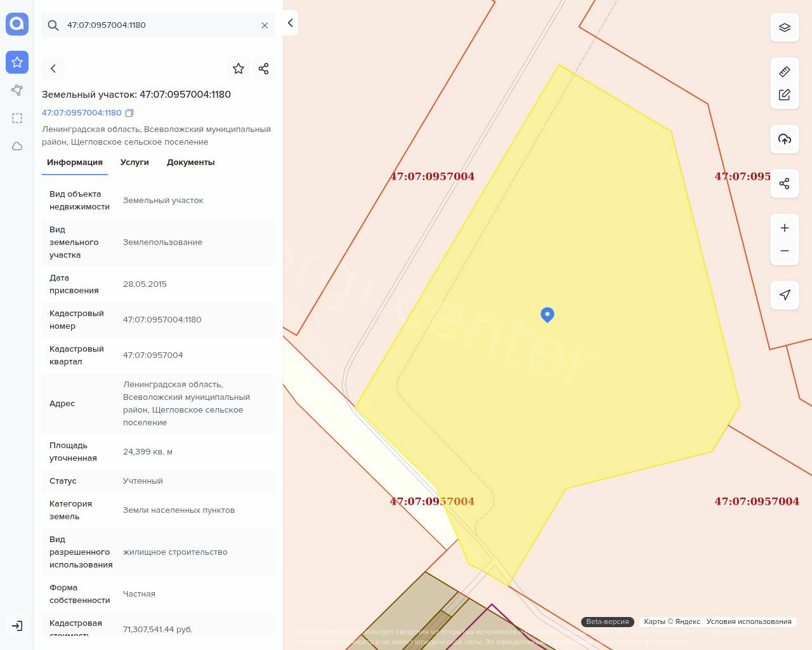Open favorites in left sidebar
812x650 pixels.
(17, 62)
